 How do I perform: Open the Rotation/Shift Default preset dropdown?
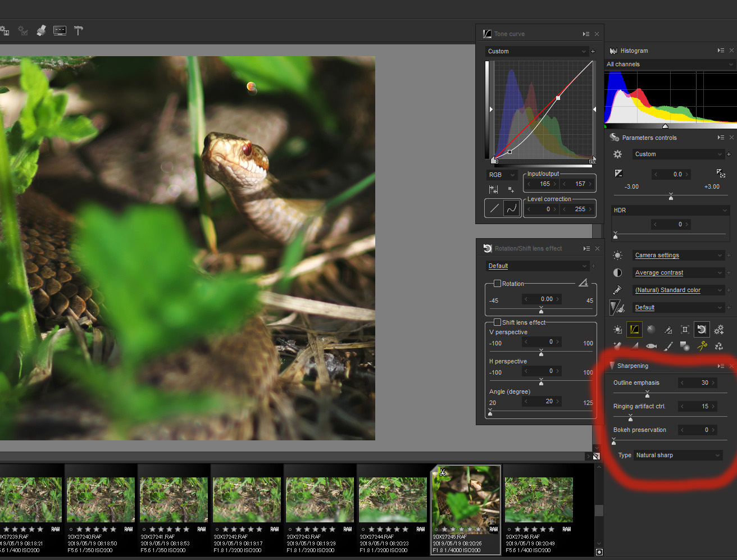(x=536, y=266)
